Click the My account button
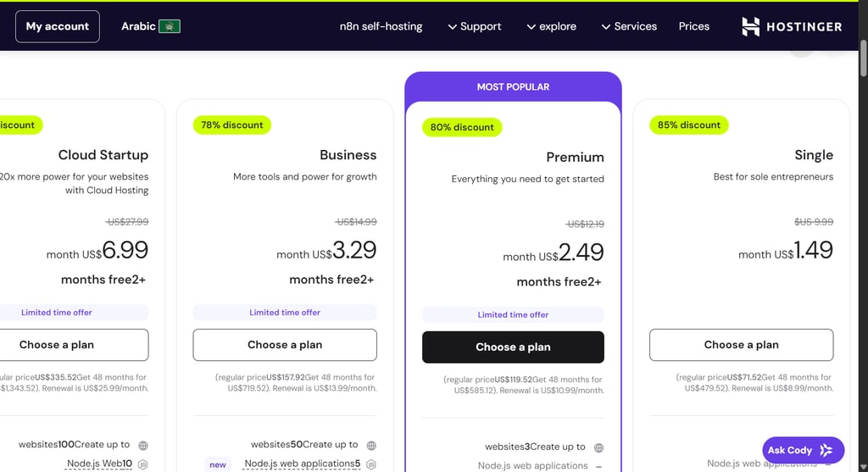The width and height of the screenshot is (868, 472). (58, 26)
